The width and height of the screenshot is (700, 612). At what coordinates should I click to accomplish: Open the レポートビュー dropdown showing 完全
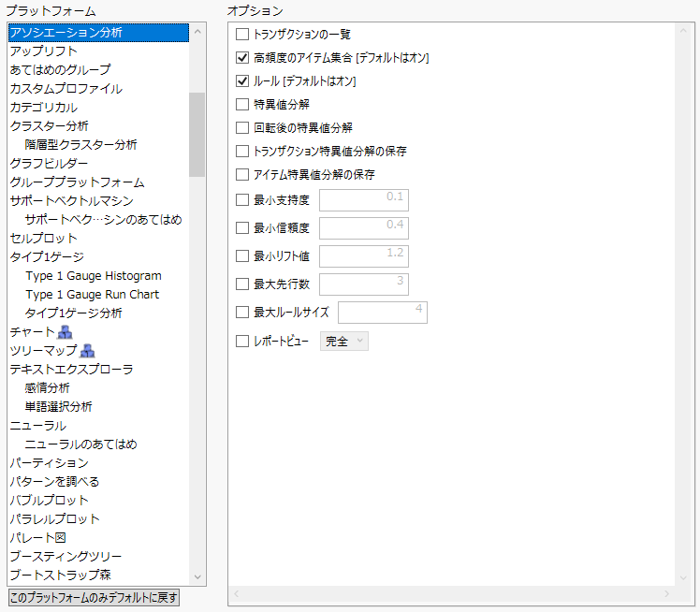click(344, 342)
